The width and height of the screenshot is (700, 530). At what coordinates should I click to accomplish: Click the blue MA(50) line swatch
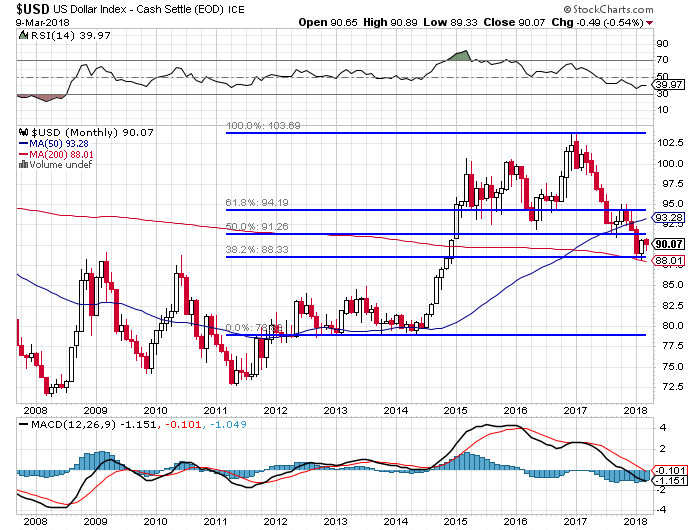pos(23,142)
